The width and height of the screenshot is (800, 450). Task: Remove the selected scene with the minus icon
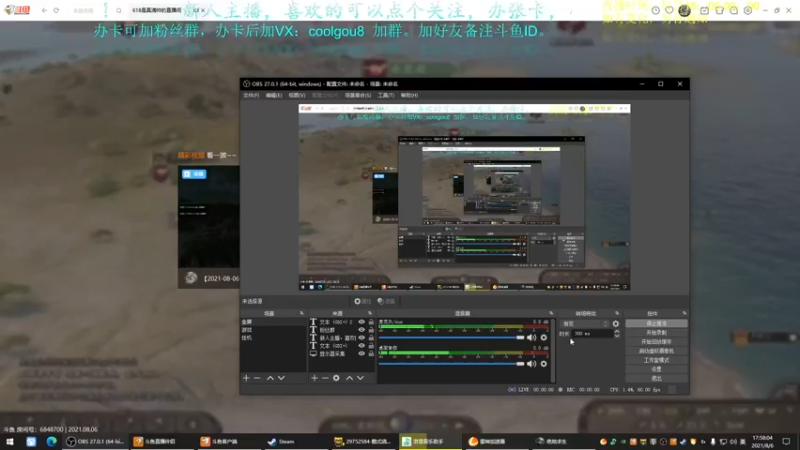click(257, 378)
